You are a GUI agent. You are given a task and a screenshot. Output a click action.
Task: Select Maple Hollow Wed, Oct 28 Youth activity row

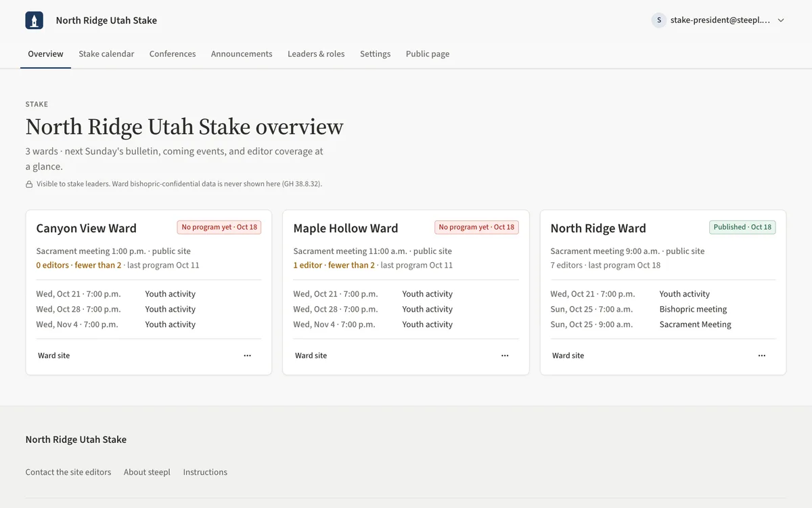point(406,309)
